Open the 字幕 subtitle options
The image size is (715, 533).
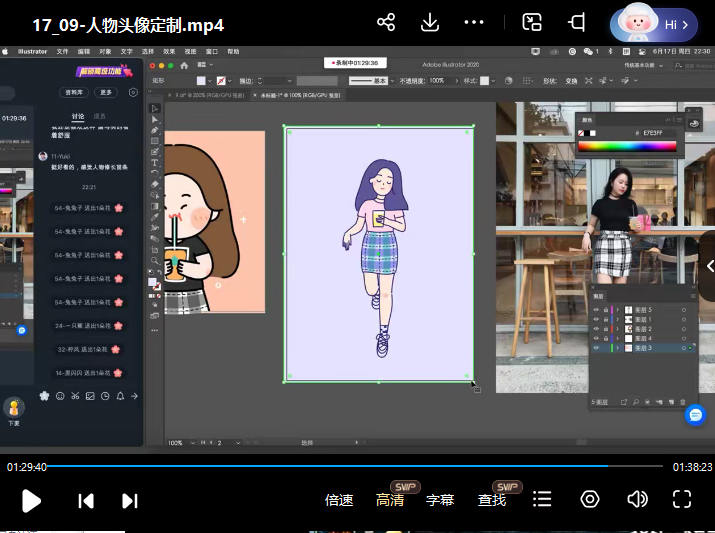point(440,500)
